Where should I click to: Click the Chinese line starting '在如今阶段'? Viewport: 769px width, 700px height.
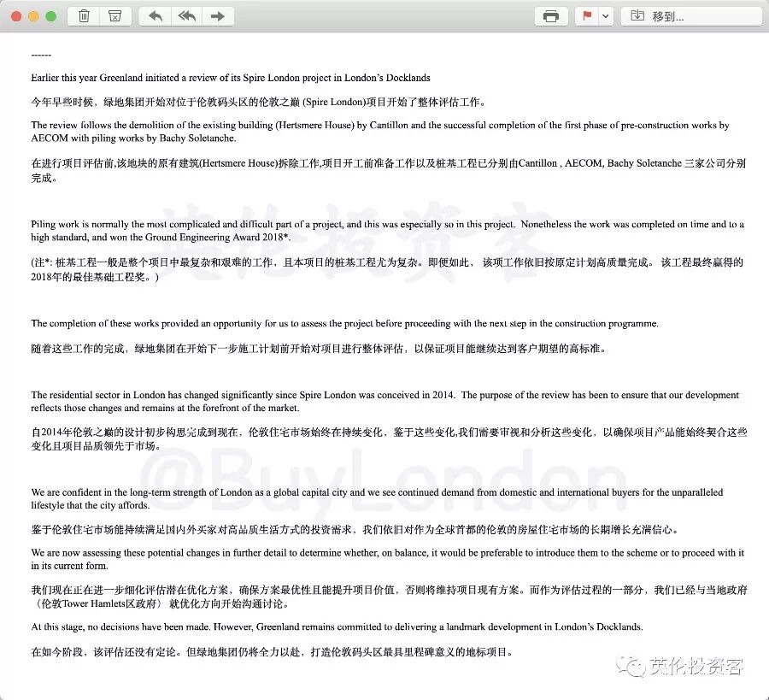point(273,652)
